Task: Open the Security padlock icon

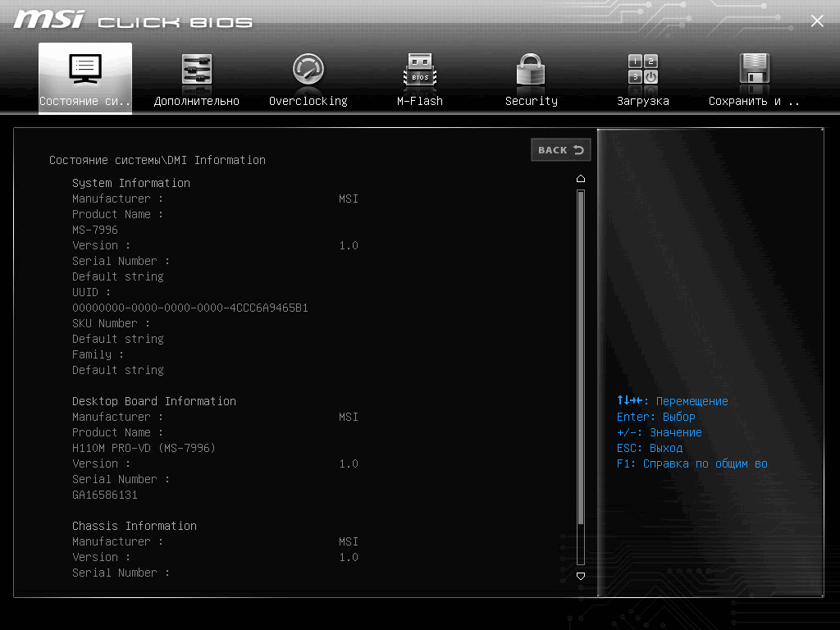Action: 531,69
